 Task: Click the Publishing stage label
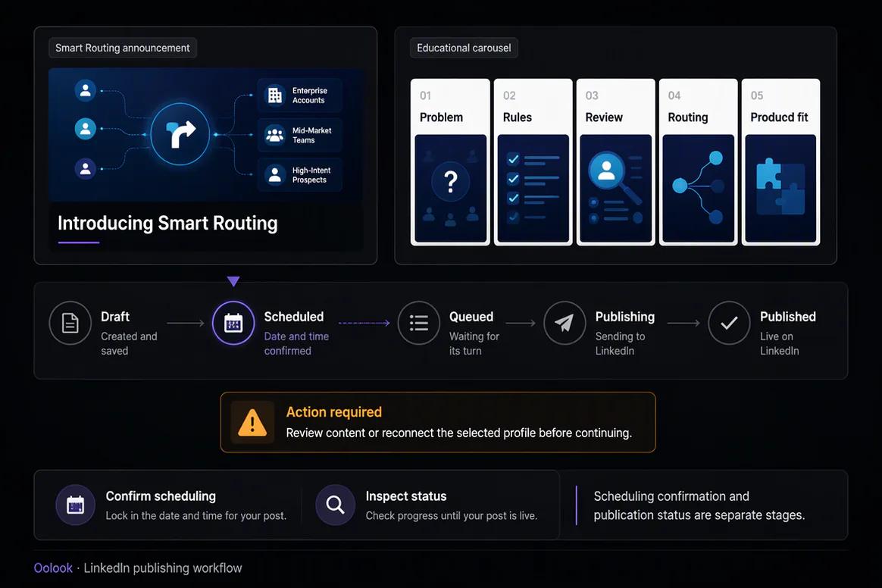tap(625, 317)
